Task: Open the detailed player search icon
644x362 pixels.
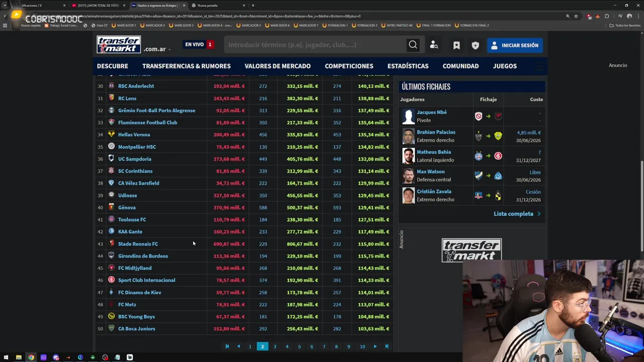Action: pos(434,45)
